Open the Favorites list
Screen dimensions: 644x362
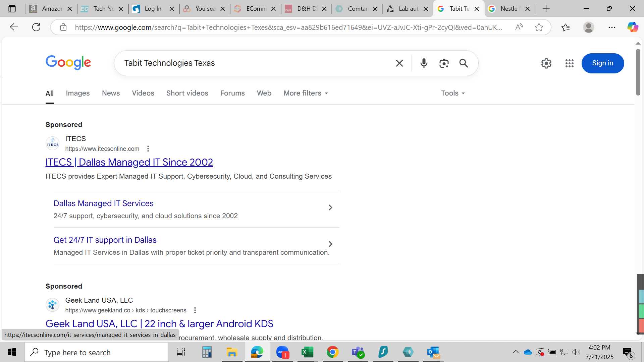tap(565, 27)
